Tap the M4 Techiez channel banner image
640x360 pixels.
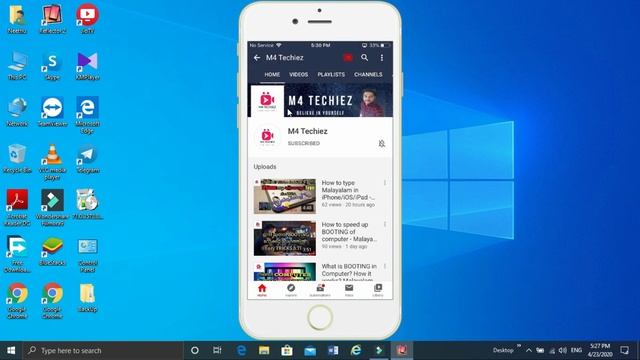pyautogui.click(x=320, y=100)
